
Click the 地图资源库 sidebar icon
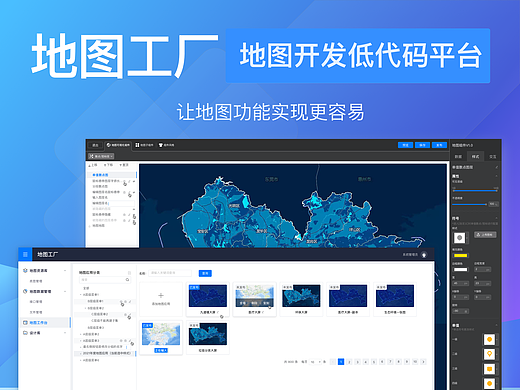click(x=25, y=270)
